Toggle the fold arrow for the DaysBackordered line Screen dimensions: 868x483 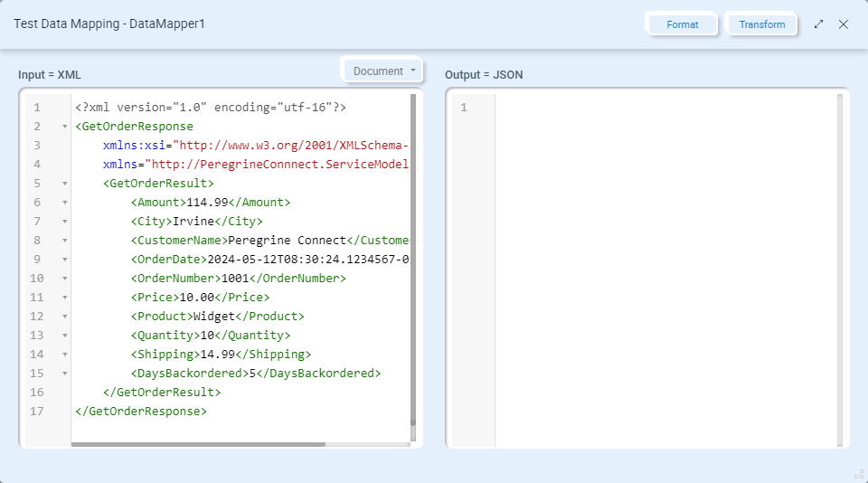click(x=65, y=374)
